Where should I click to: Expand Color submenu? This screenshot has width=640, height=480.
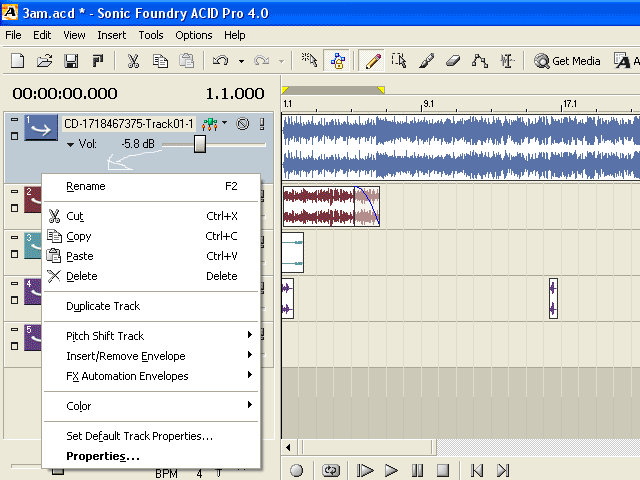[151, 406]
